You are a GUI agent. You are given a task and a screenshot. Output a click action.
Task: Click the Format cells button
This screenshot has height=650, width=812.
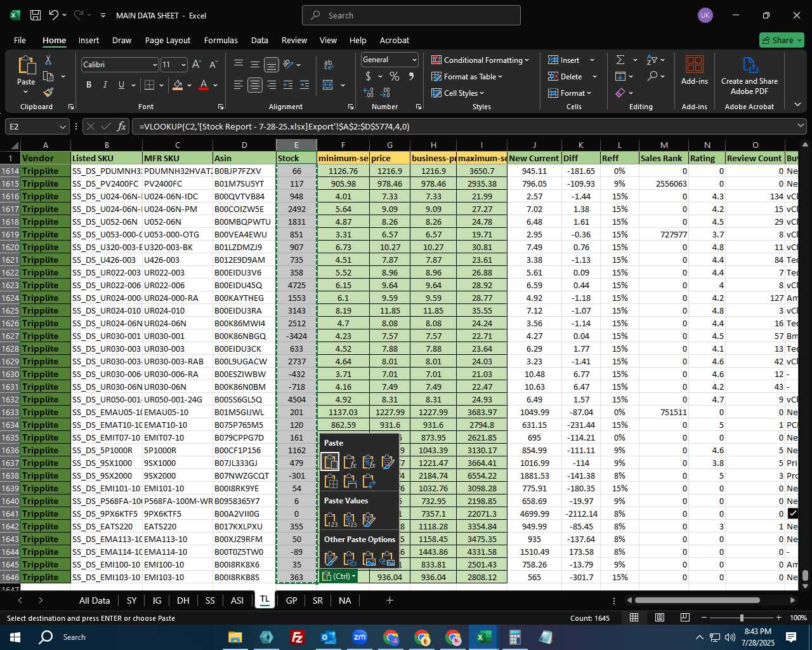click(570, 93)
